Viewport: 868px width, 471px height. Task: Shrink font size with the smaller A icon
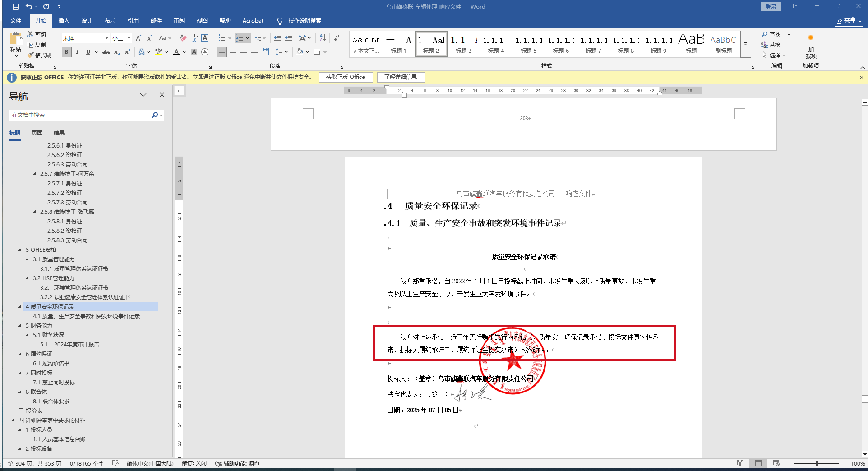pyautogui.click(x=149, y=38)
